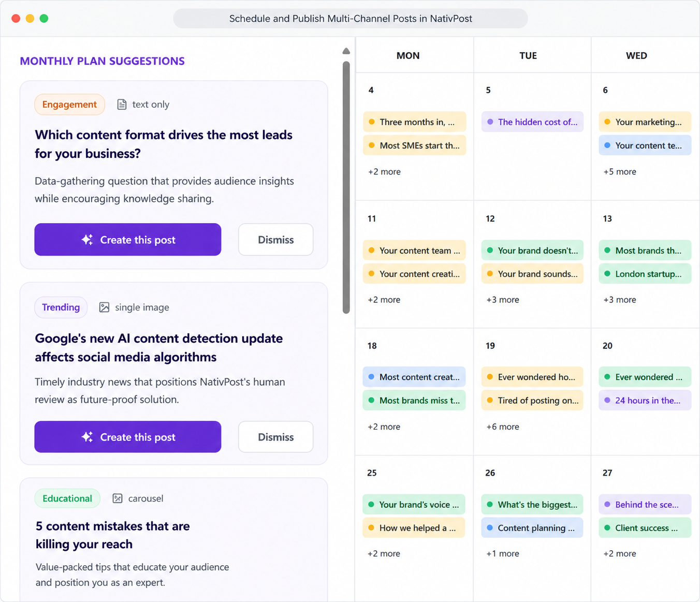
Task: Click the carousel format icon
Action: (x=118, y=498)
